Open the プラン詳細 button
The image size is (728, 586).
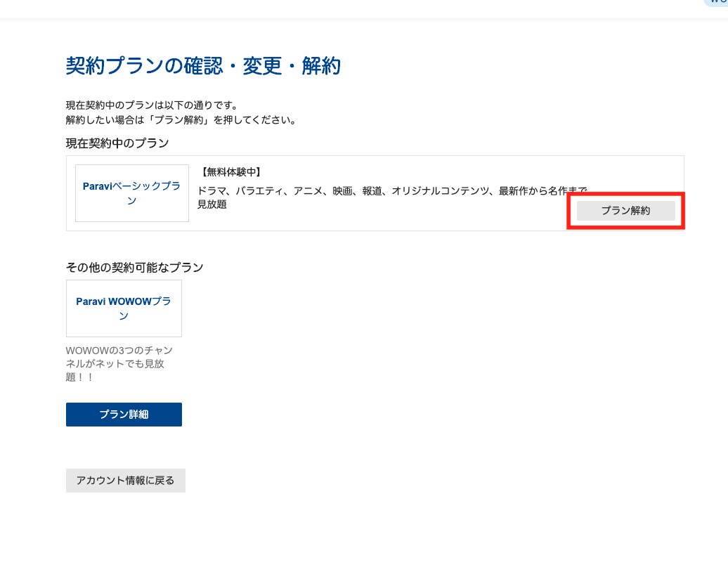tap(124, 414)
